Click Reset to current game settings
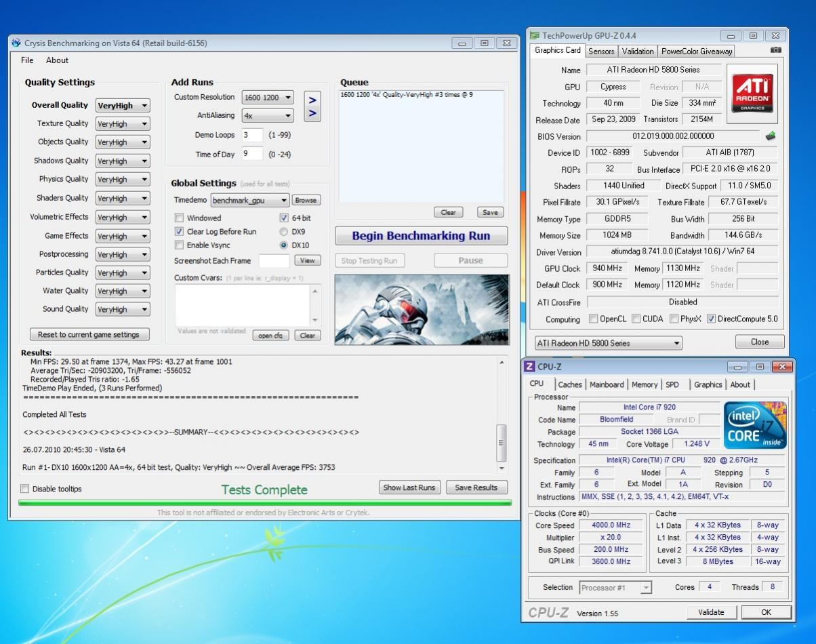 pyautogui.click(x=89, y=335)
